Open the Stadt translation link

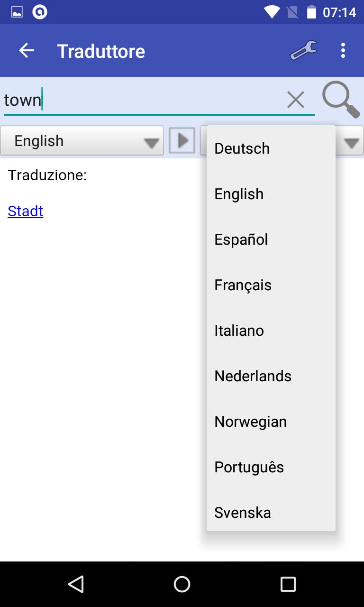[25, 211]
